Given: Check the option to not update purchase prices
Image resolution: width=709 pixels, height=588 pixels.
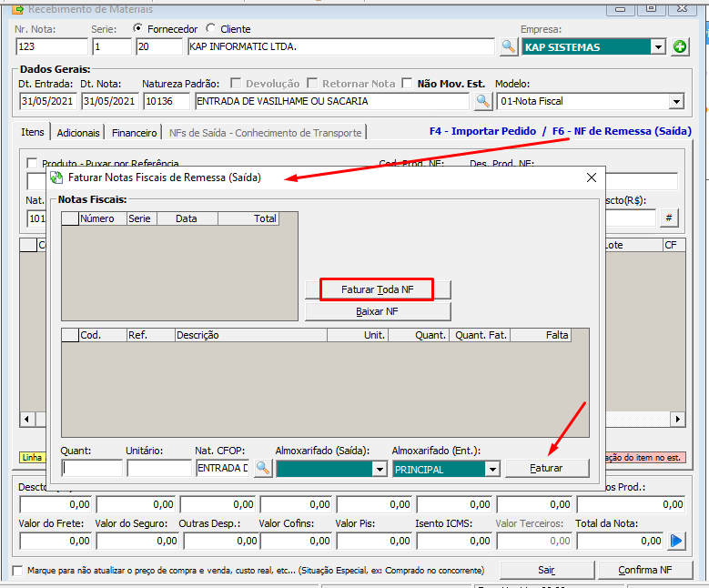Looking at the screenshot, I should 19,571.
